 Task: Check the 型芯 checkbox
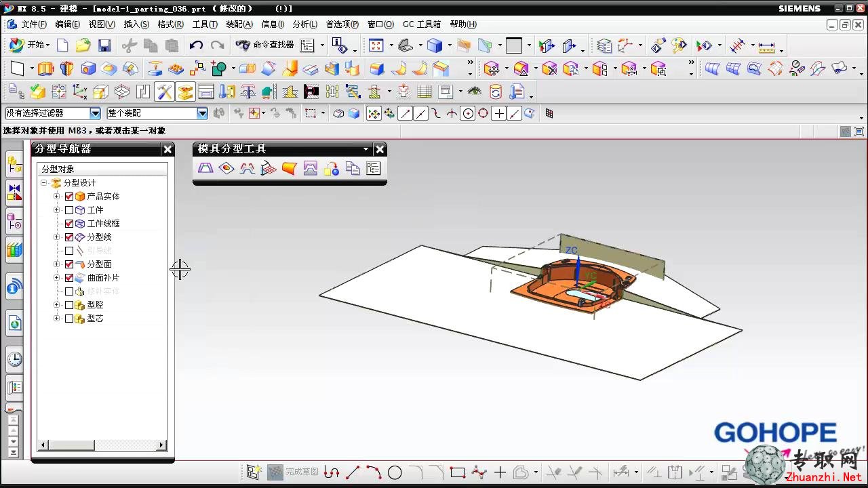point(69,319)
